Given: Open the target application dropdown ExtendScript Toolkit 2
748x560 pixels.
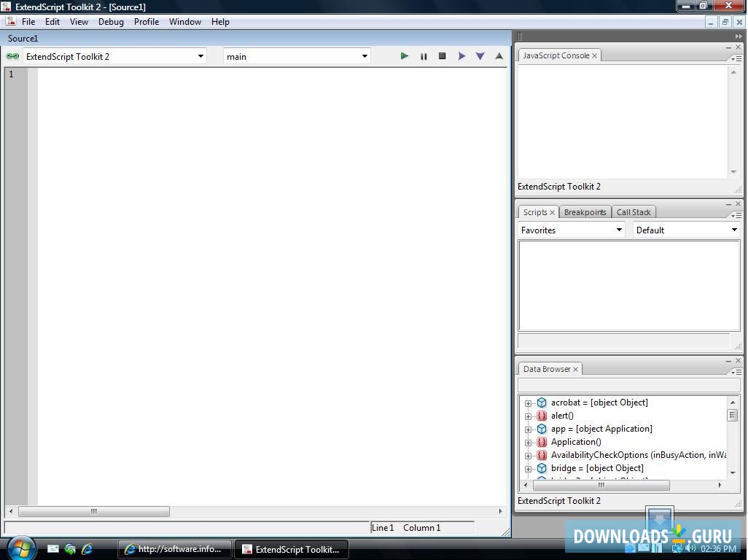Looking at the screenshot, I should click(115, 56).
